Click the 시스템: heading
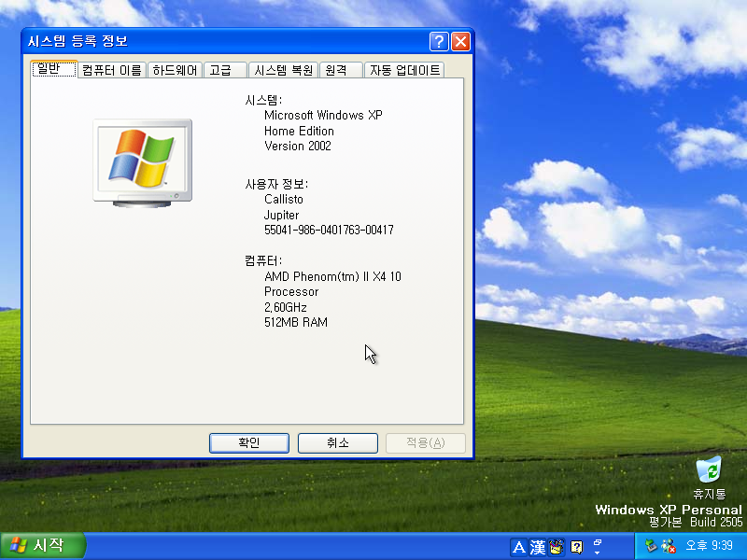Viewport: 747px width, 560px height. 263,100
